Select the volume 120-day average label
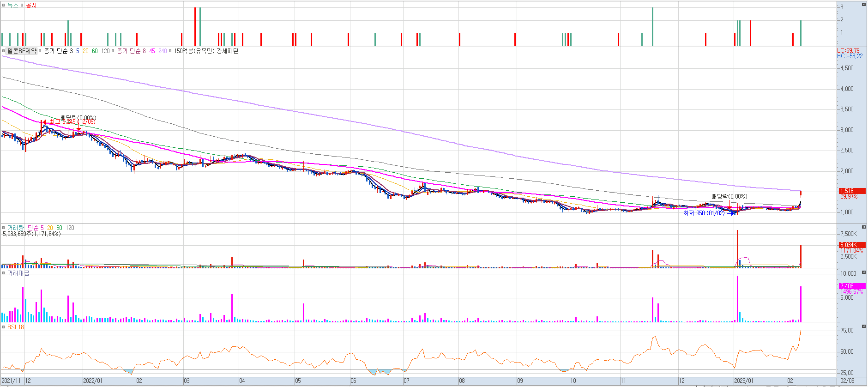Image resolution: width=868 pixels, height=387 pixels. click(x=70, y=228)
